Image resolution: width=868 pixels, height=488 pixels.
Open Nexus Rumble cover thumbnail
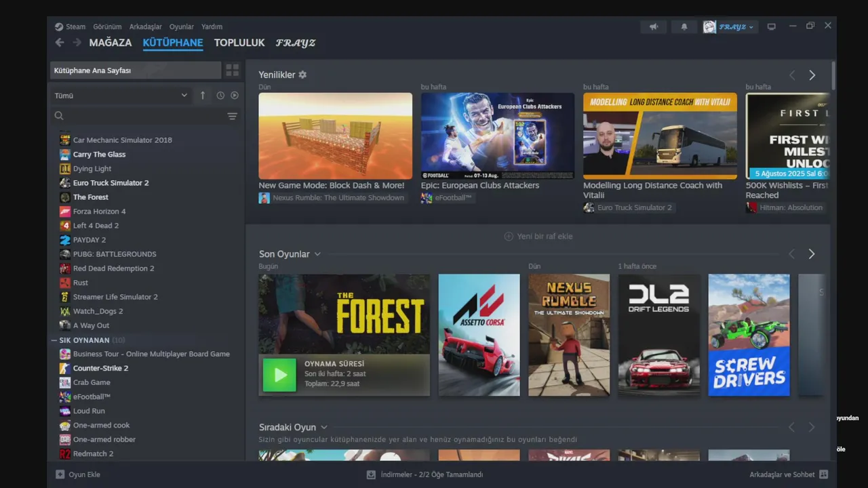click(x=569, y=335)
